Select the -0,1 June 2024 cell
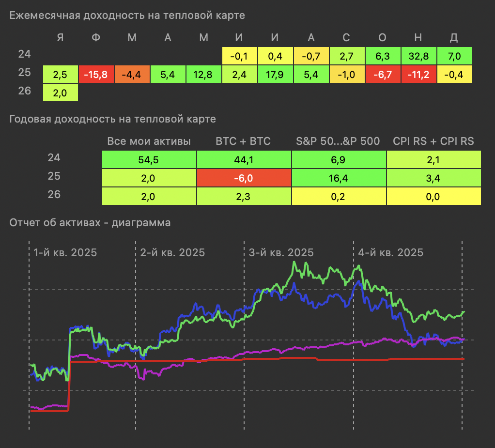Viewport: 495px width, 448px height. [240, 56]
